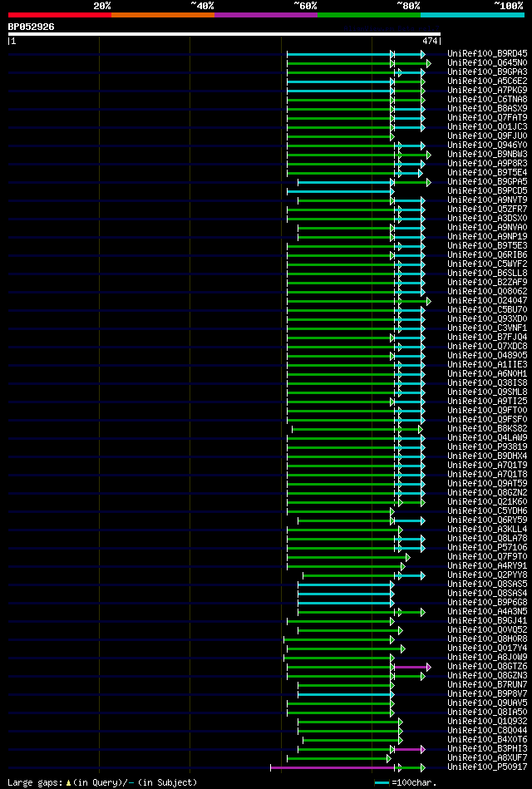Pick the UniRef100_Q6RIB6 hit label
Viewport: 532px width, 789px height.
(487, 255)
